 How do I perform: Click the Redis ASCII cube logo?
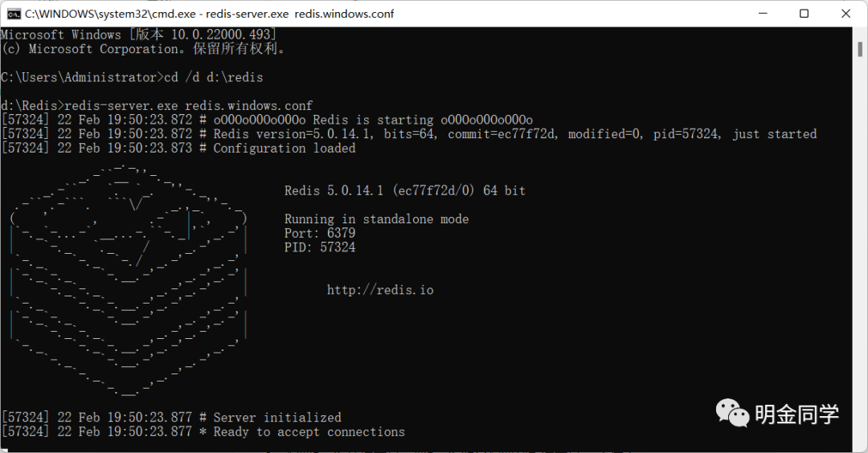[127, 280]
